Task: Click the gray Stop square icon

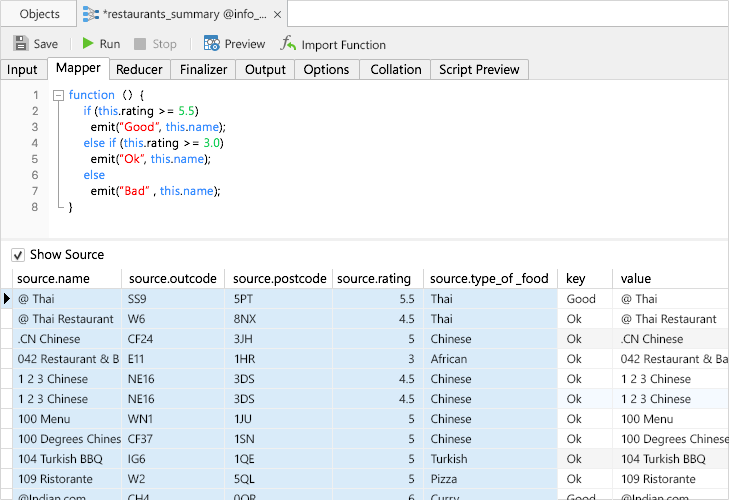Action: pyautogui.click(x=140, y=44)
